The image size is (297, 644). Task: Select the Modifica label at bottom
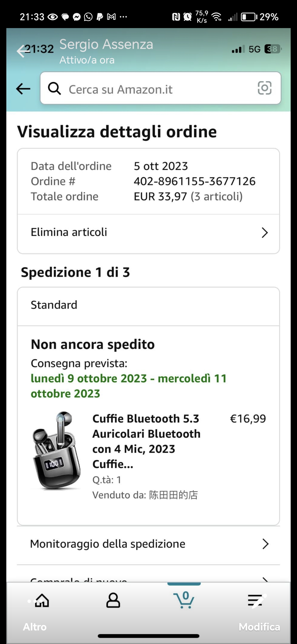pos(259,627)
